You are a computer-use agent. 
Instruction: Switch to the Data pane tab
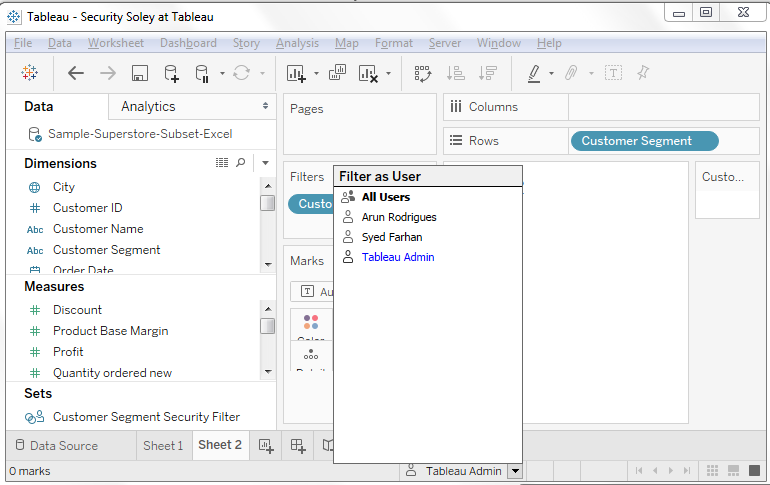(39, 107)
